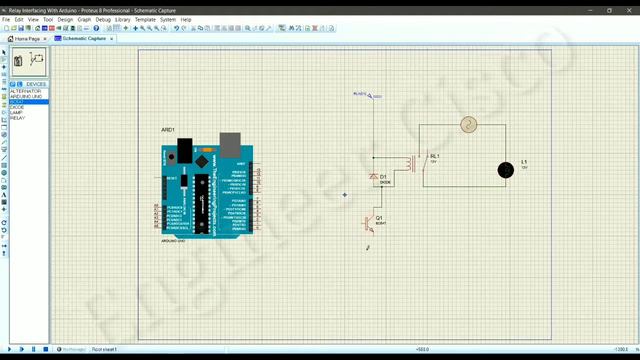Click Cut to clipboard icon

pos(193,28)
